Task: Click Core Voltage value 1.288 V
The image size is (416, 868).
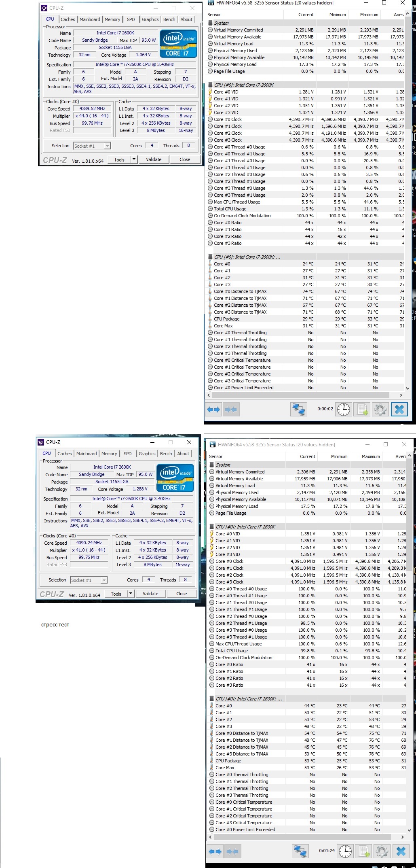Action: coord(140,489)
